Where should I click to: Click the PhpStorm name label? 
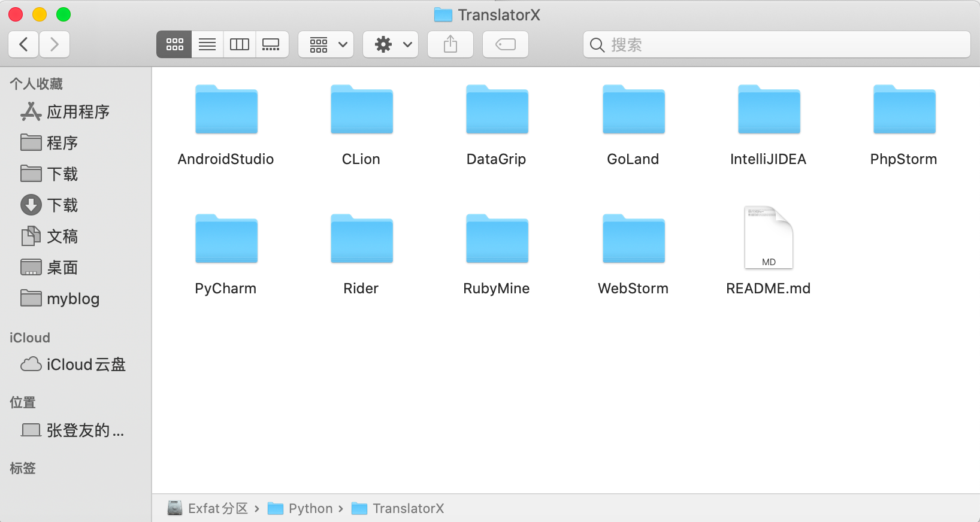click(x=904, y=159)
